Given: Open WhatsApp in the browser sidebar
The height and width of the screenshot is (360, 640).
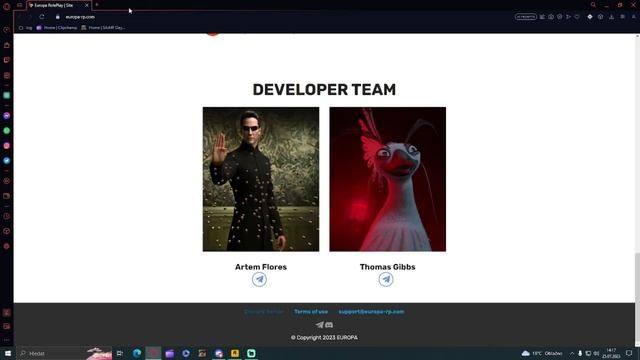Looking at the screenshot, I should coord(7,131).
